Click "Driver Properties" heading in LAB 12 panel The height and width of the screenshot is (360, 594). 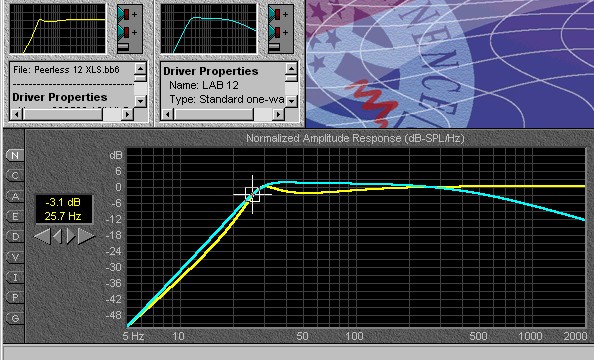pyautogui.click(x=211, y=71)
